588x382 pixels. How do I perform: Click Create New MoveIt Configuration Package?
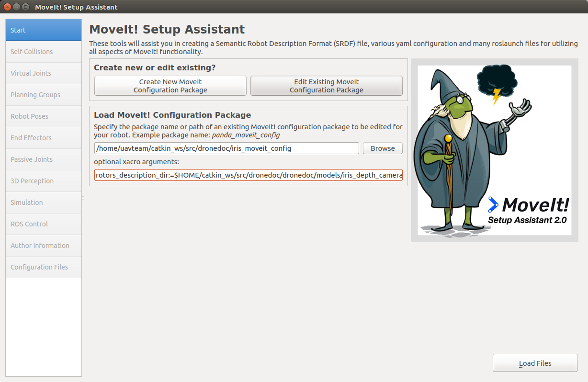pos(170,86)
